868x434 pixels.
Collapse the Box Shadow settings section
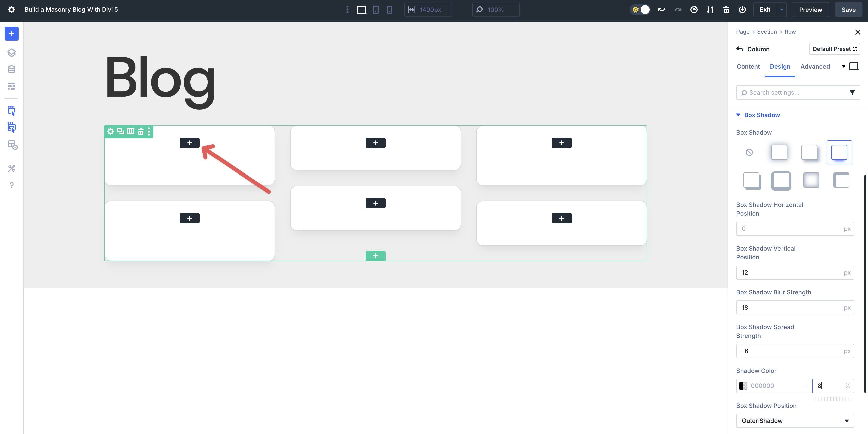click(x=738, y=115)
